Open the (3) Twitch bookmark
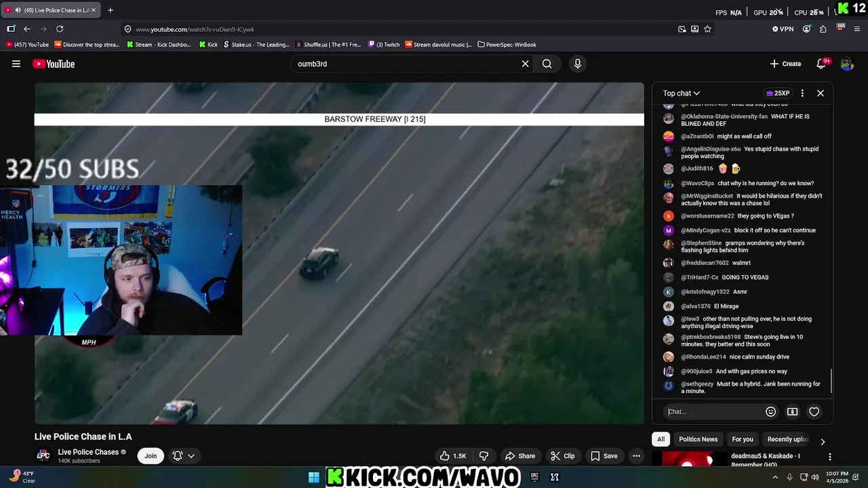Screen dimensions: 868x488 coord(384,45)
